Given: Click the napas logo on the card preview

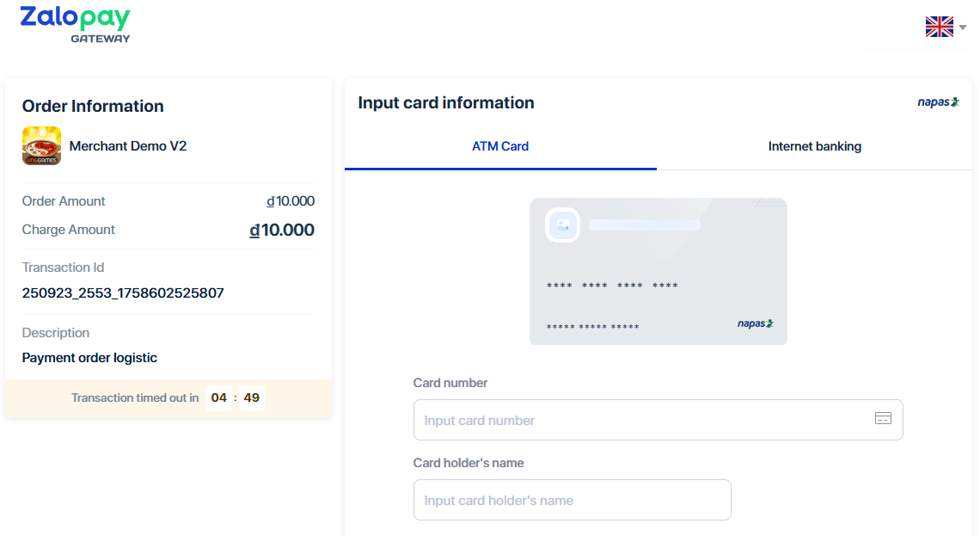Looking at the screenshot, I should (x=756, y=324).
